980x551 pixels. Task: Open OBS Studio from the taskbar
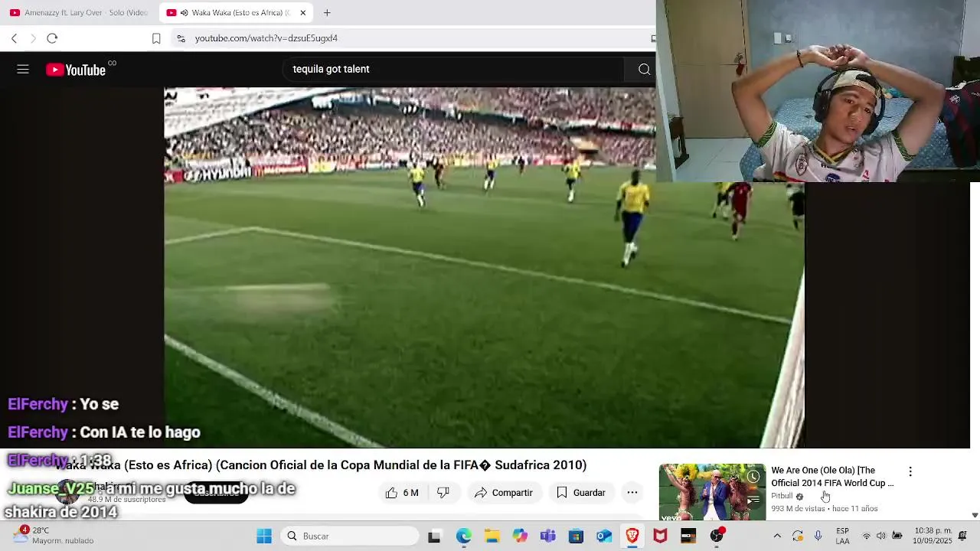point(717,536)
